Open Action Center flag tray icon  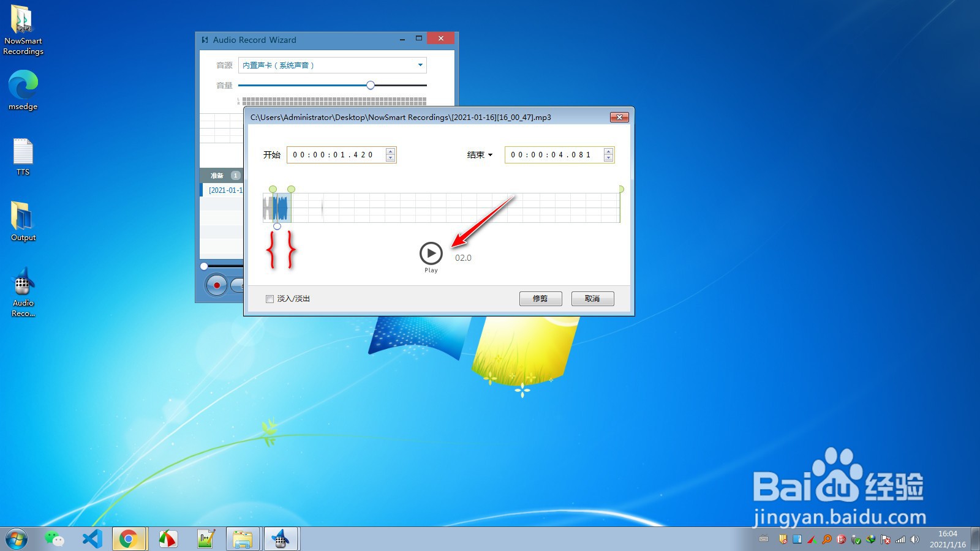[x=886, y=539]
